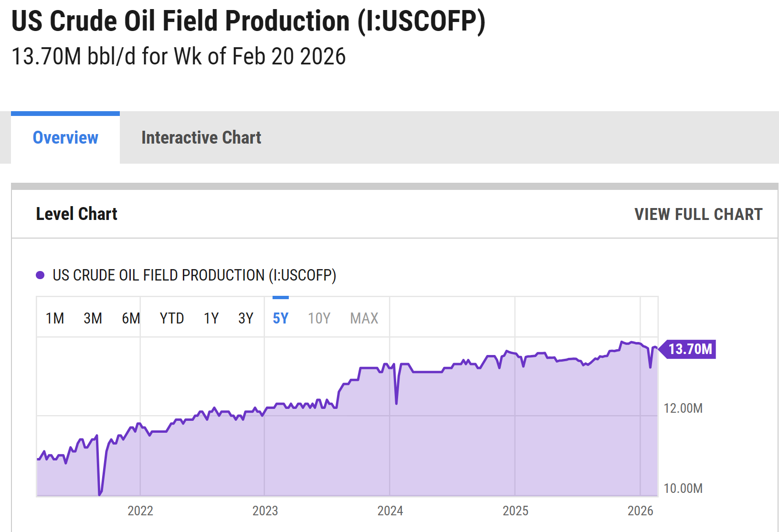This screenshot has width=779, height=532.
Task: Open the Interactive Chart tab
Action: [201, 138]
